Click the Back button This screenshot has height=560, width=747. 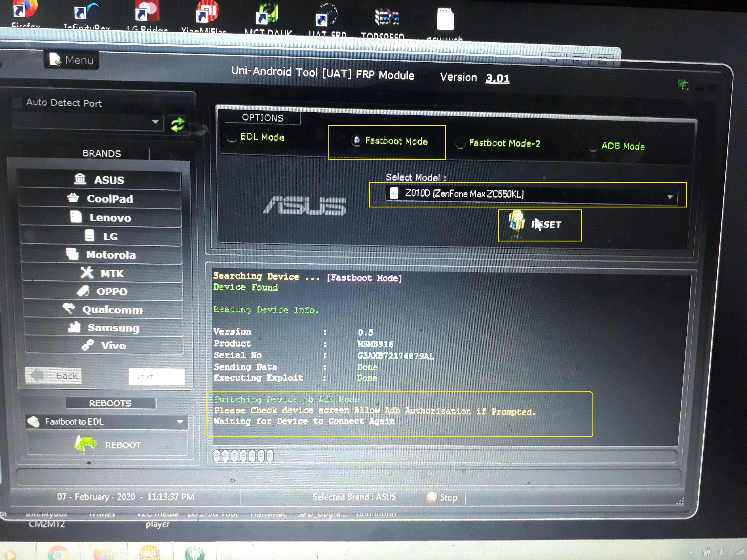click(53, 375)
